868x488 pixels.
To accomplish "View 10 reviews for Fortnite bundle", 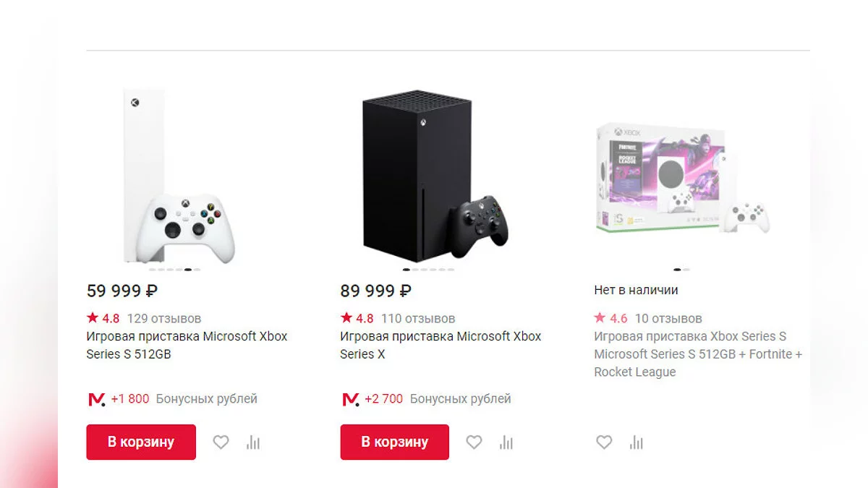I will point(668,318).
